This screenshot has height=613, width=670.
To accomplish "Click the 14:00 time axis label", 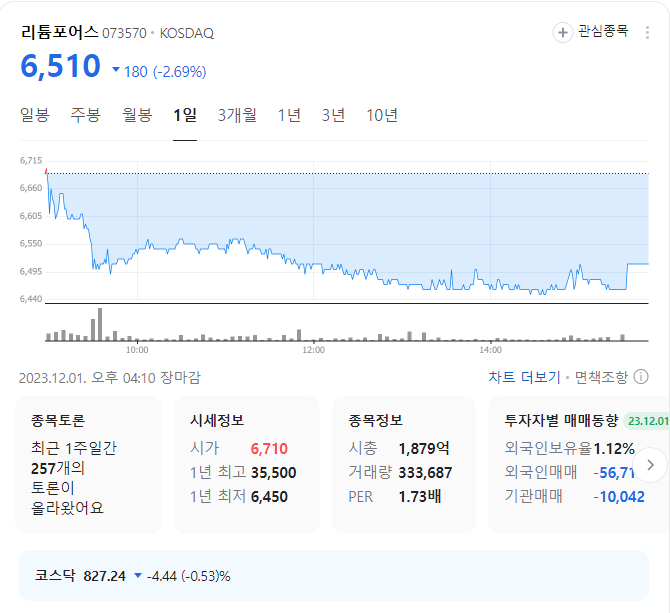I will [x=491, y=350].
